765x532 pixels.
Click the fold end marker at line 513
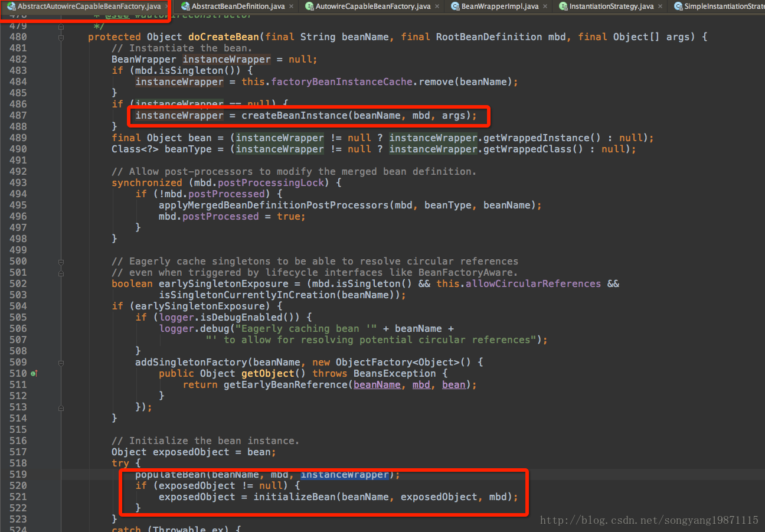pos(61,407)
